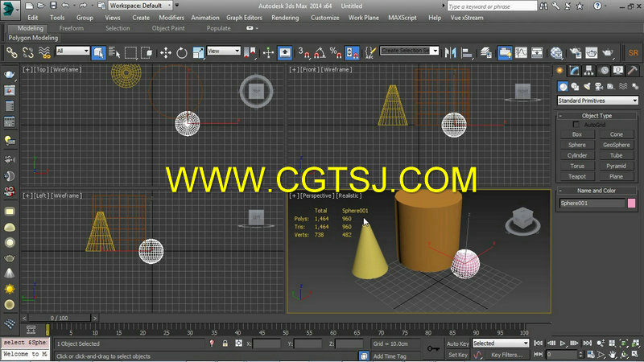Open the Hierarchy panel tab
The width and height of the screenshot is (644, 362).
tap(589, 71)
